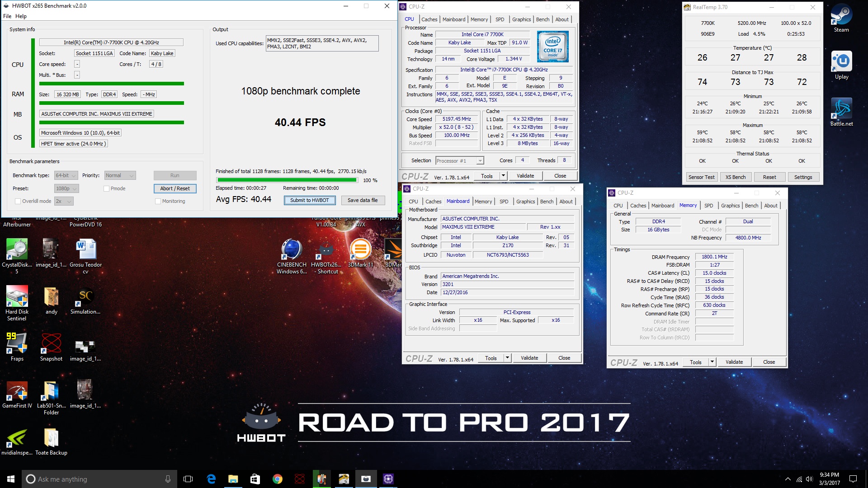Viewport: 868px width, 488px height.
Task: Open the Windows Start menu
Action: point(11,479)
